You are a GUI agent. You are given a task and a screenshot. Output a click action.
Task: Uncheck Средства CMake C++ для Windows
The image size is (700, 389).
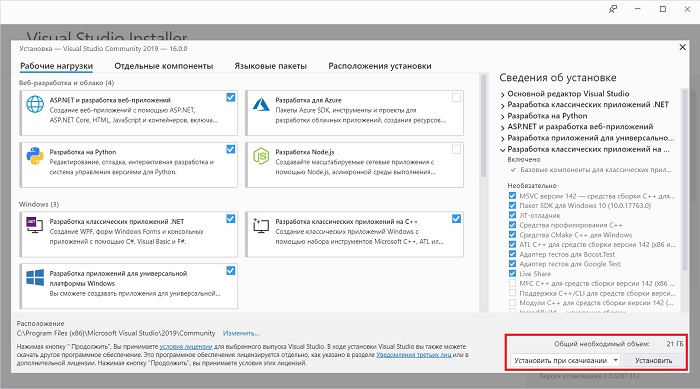click(512, 234)
